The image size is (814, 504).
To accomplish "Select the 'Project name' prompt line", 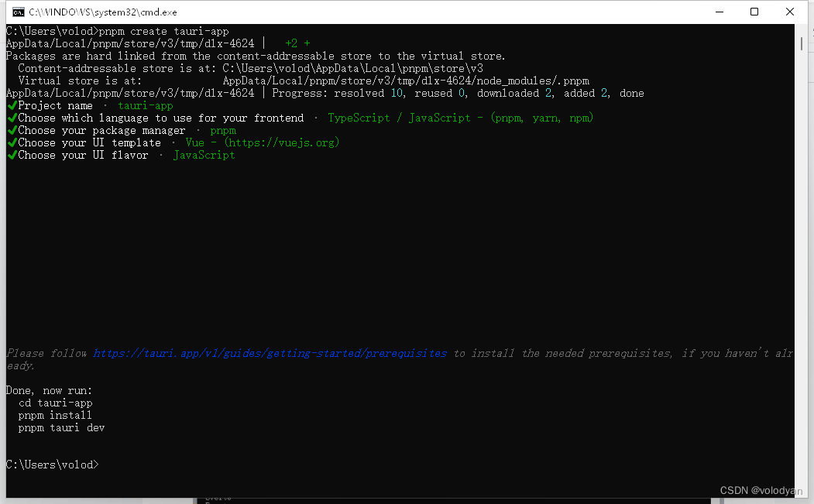I will pos(90,106).
